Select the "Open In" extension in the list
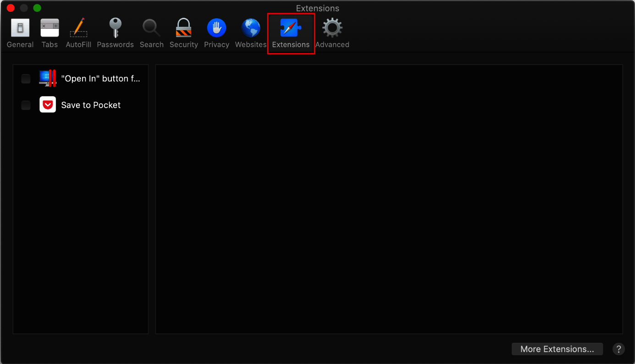Screen dimensions: 635x364 [101, 78]
